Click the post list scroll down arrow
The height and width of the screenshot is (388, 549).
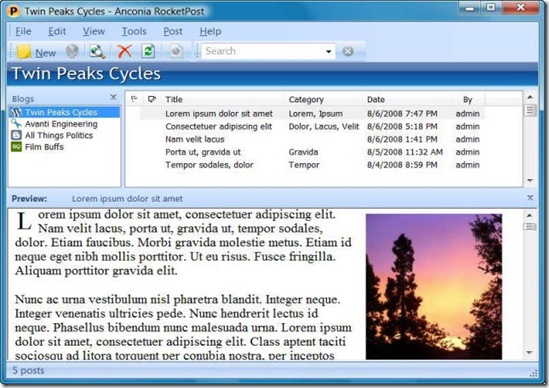point(530,180)
